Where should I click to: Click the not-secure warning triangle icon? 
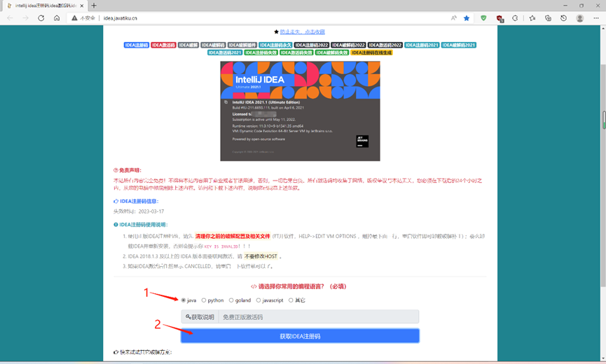[74, 18]
